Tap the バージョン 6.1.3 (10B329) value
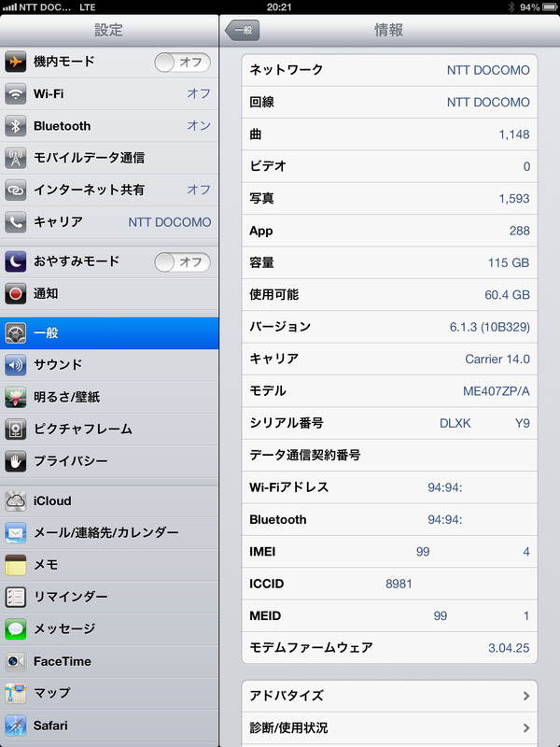This screenshot has width=560, height=747. point(489,327)
